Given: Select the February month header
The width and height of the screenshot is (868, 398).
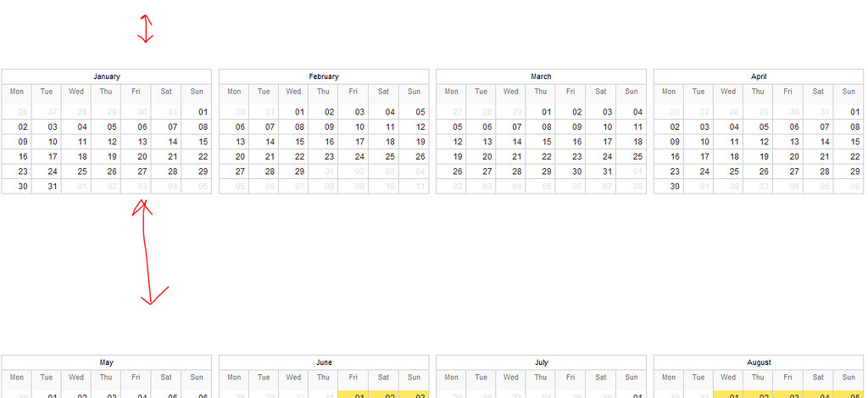Looking at the screenshot, I should (x=324, y=76).
